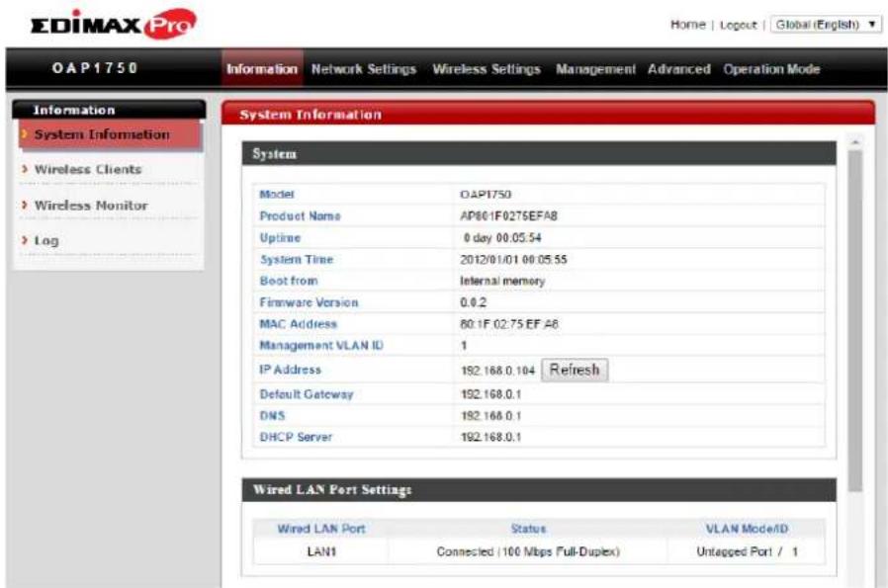Click the OAP1750 device title
The image size is (888, 588).
pyautogui.click(x=95, y=68)
